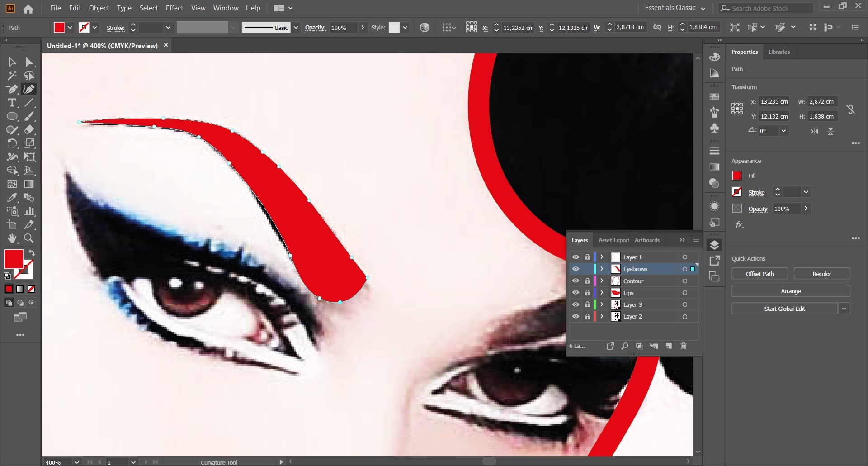Select the Column Graph tool
This screenshot has height=466, width=868.
[29, 211]
